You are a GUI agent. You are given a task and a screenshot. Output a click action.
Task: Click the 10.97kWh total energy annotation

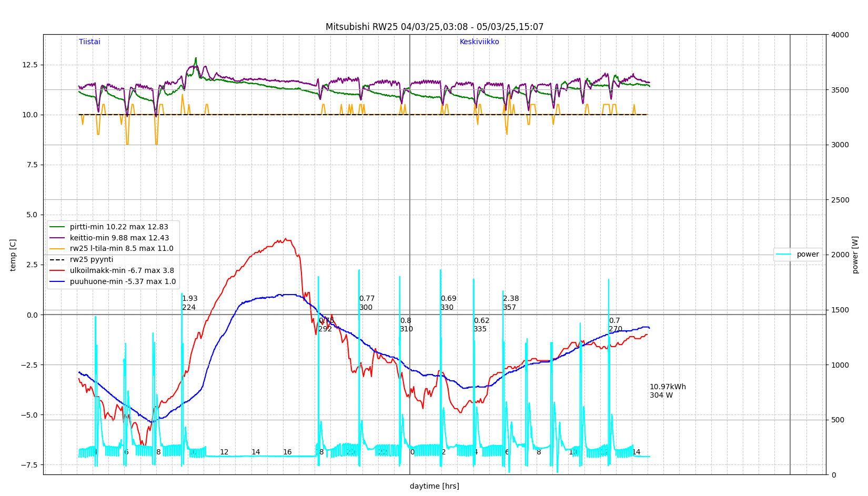pos(667,387)
